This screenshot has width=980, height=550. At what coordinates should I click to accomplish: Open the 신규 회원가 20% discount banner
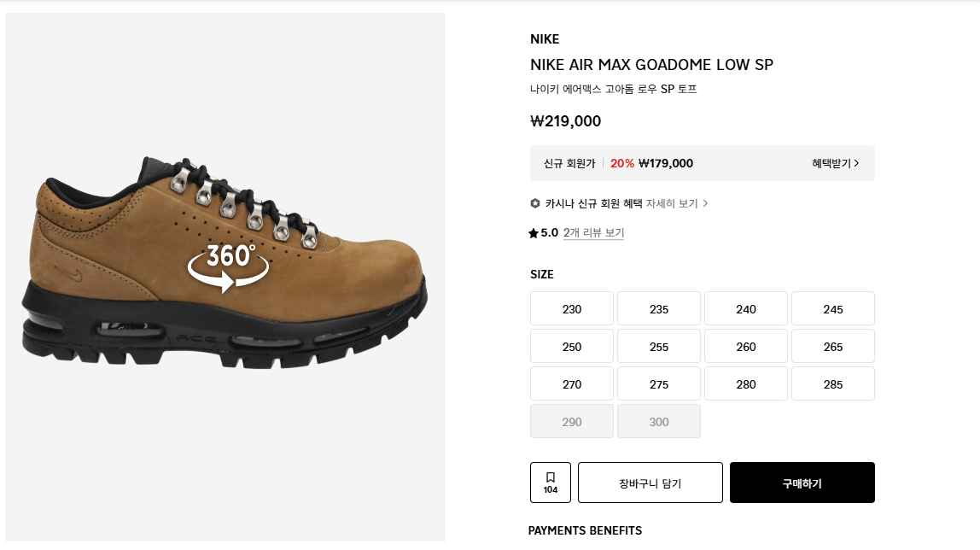point(703,163)
